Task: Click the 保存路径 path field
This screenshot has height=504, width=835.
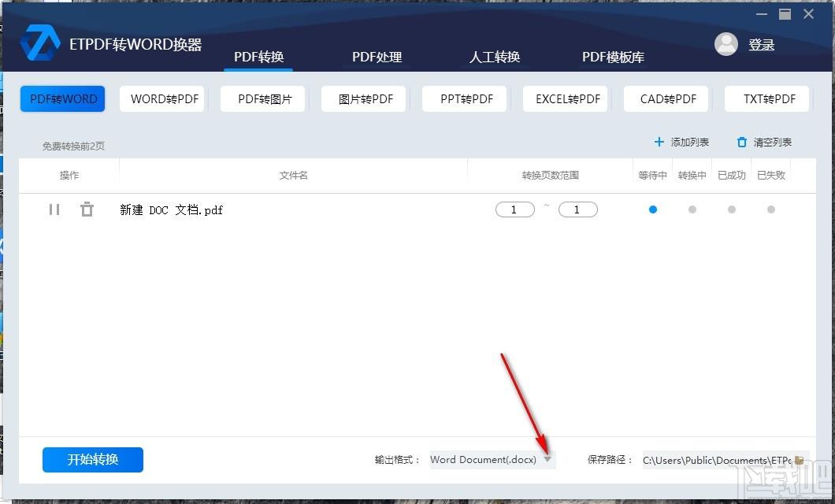Action: (718, 460)
